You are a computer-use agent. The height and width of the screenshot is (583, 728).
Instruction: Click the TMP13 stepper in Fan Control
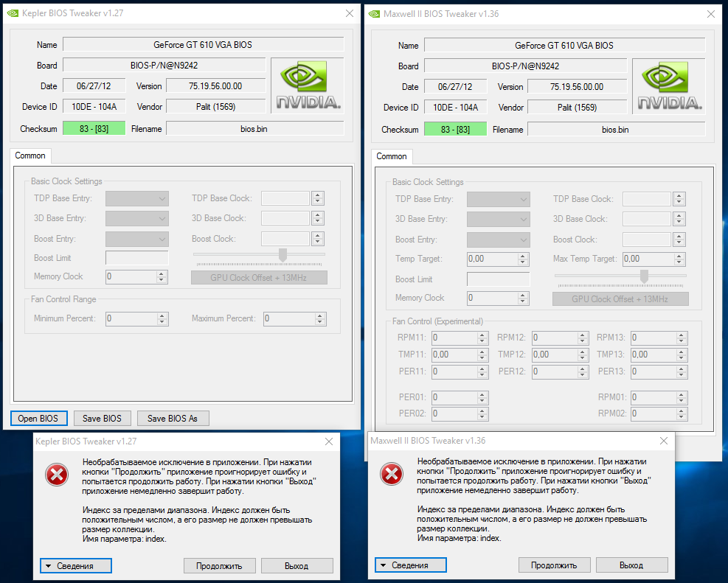pos(681,355)
